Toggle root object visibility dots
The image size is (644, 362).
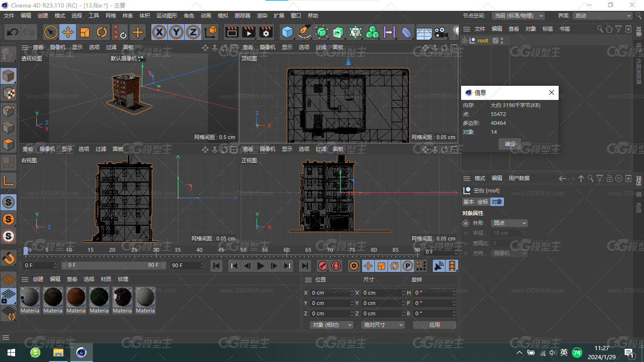coord(502,41)
